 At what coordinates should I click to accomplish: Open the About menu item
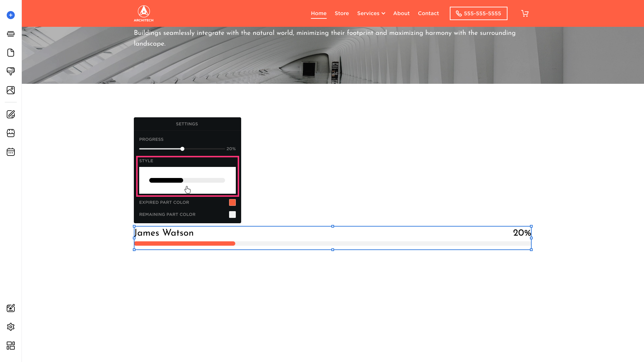click(x=401, y=13)
